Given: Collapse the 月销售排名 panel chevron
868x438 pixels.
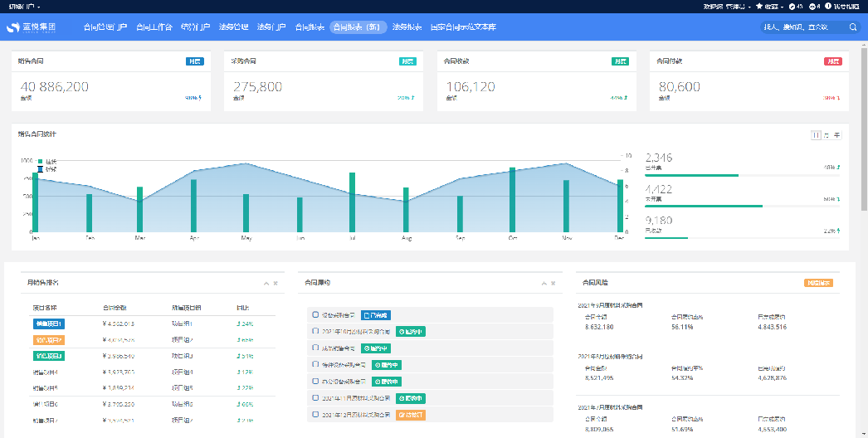Looking at the screenshot, I should (x=266, y=283).
